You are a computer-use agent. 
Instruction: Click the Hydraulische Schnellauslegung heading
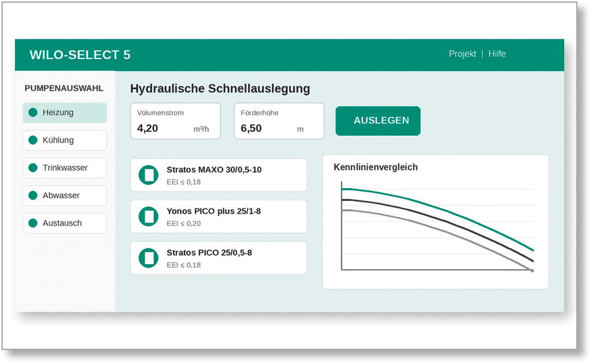[220, 89]
